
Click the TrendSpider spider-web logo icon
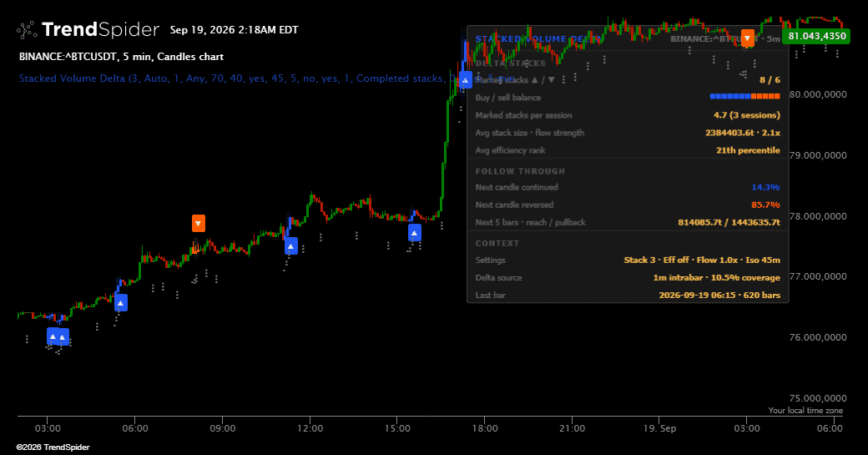coord(27,30)
